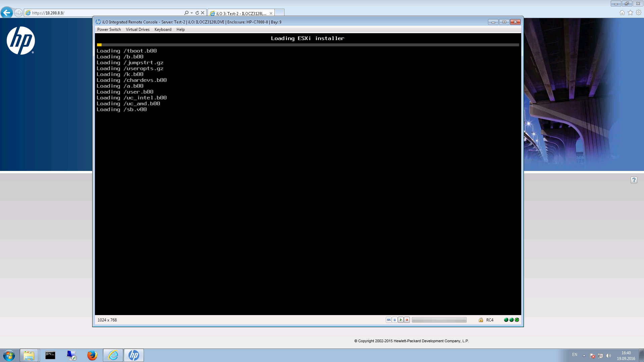Open Windows Explorer from taskbar

(x=29, y=355)
